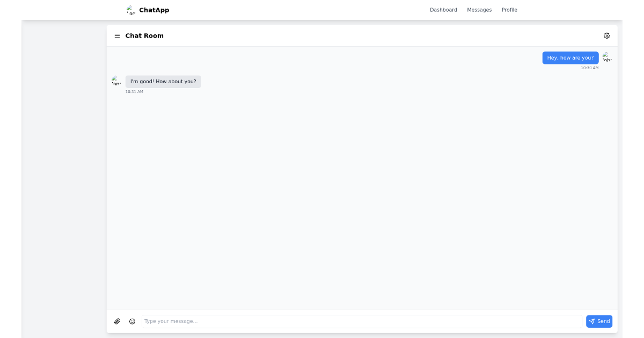This screenshot has width=644, height=338.
Task: Open the Profile page
Action: click(x=509, y=10)
